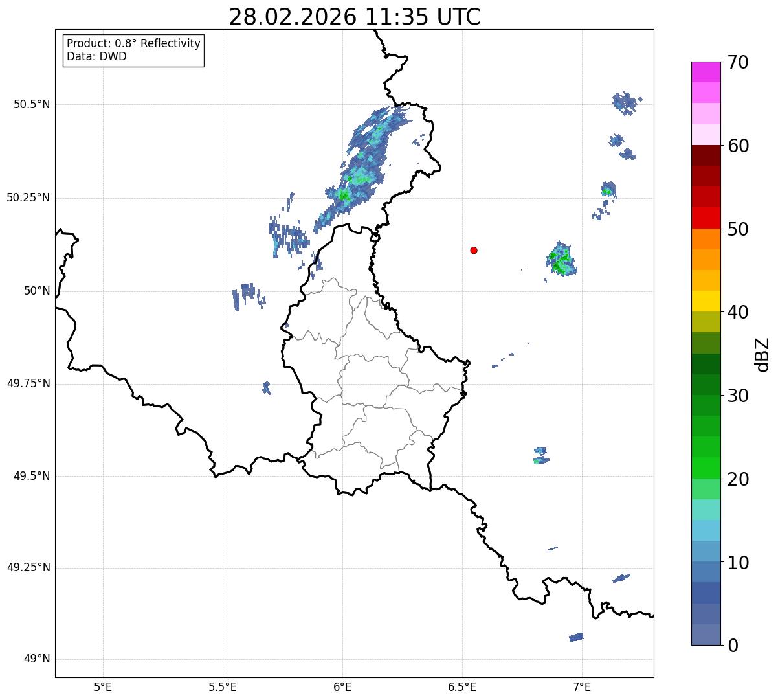The image size is (778, 700).
Task: Click the colorbar 70 tick label
Action: point(738,62)
